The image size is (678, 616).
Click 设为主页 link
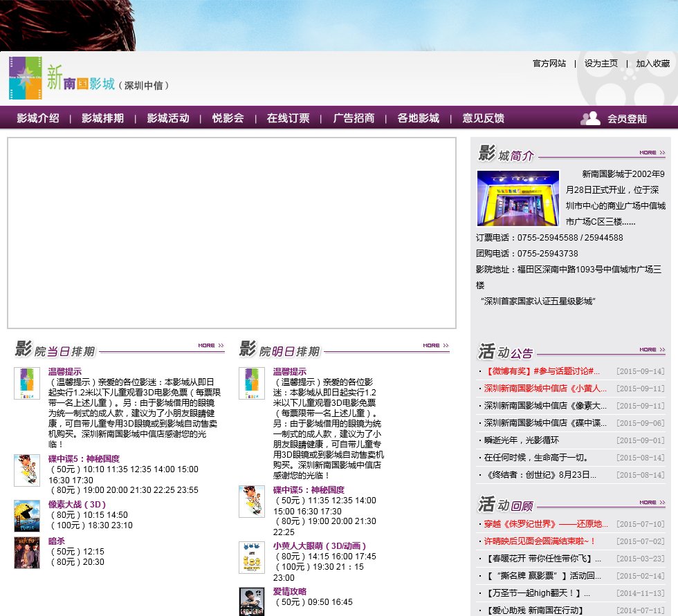[601, 64]
